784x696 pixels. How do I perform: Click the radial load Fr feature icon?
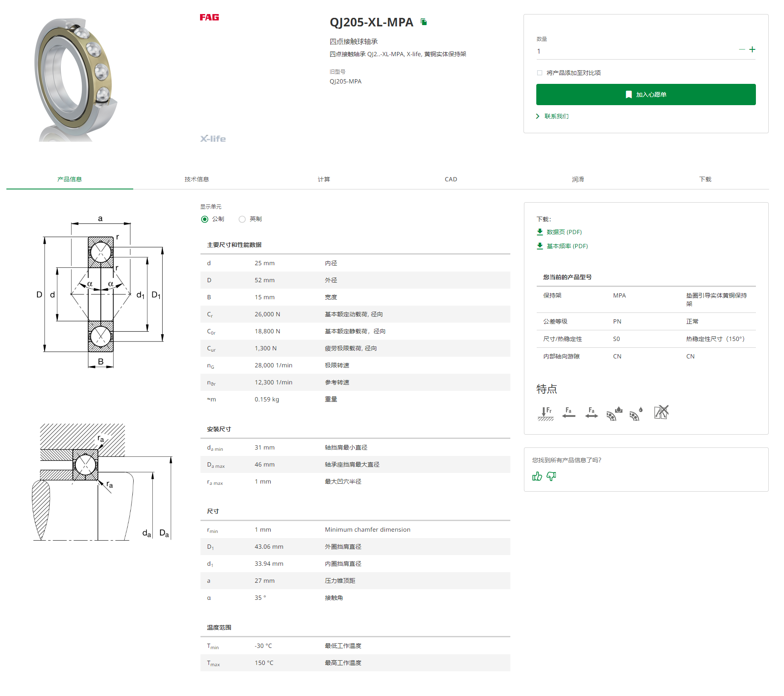[x=545, y=413]
